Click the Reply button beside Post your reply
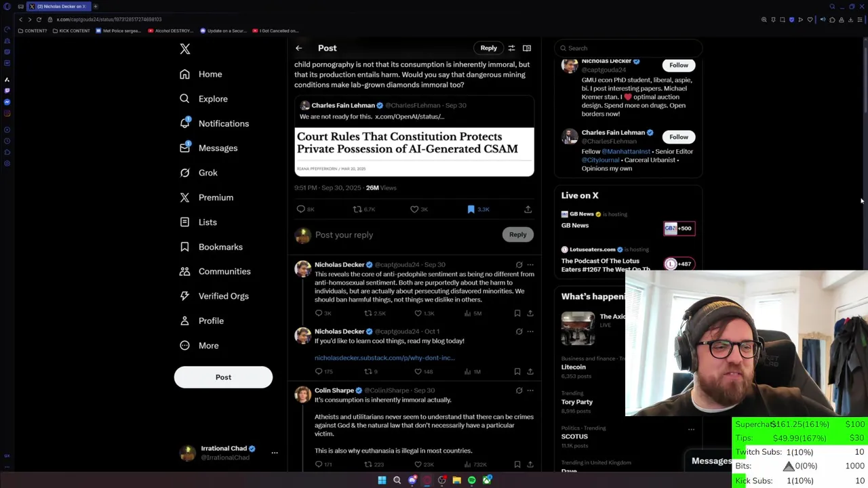This screenshot has width=868, height=488. [517, 235]
